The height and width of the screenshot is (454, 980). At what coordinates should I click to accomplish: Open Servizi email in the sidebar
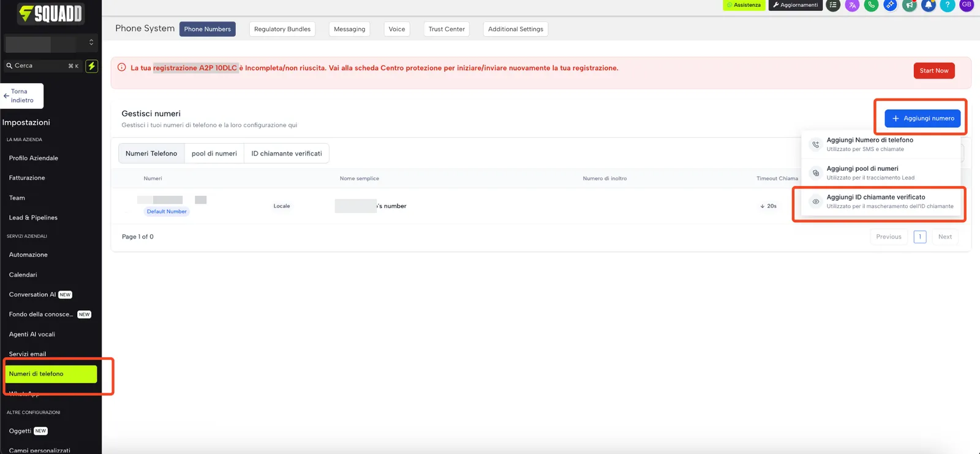pos(28,354)
